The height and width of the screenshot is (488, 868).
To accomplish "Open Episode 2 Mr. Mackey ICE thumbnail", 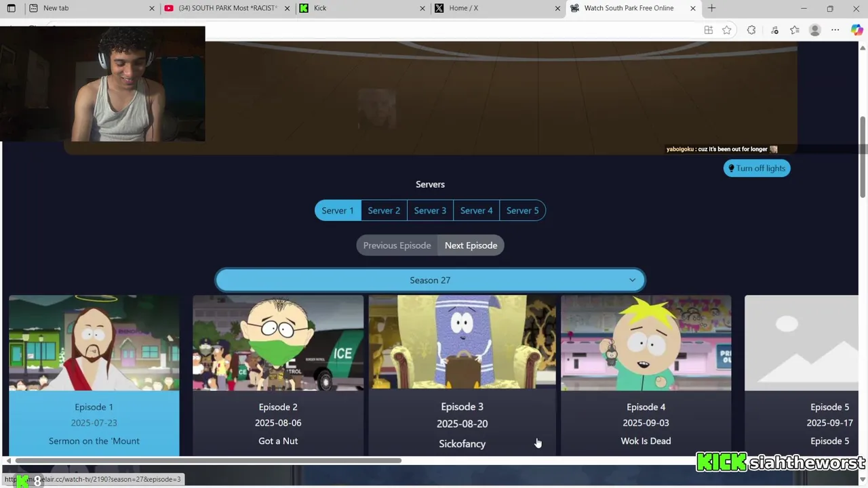I will [278, 343].
